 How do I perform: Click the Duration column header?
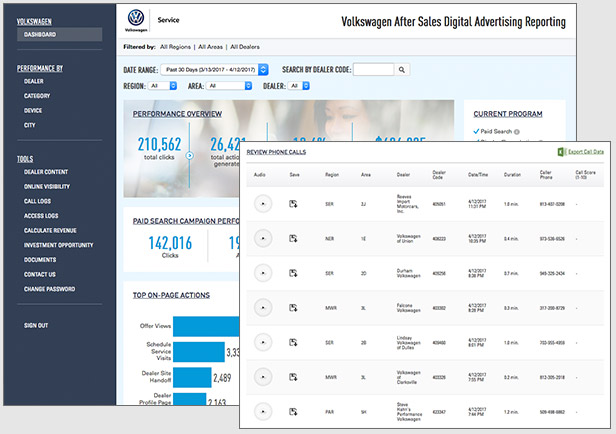pyautogui.click(x=512, y=175)
